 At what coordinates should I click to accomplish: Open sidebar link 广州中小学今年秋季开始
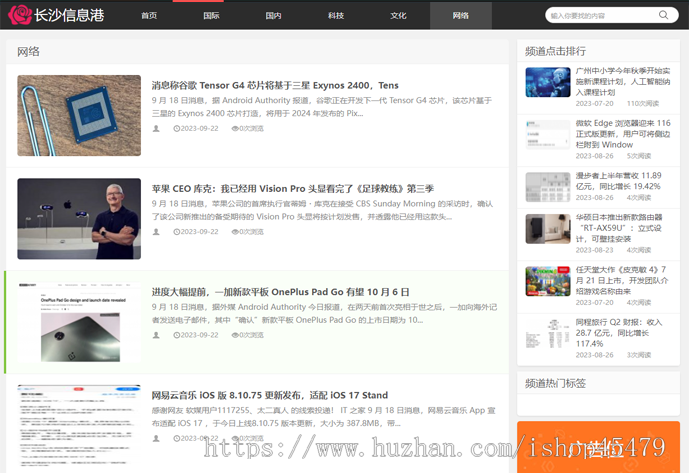623,81
